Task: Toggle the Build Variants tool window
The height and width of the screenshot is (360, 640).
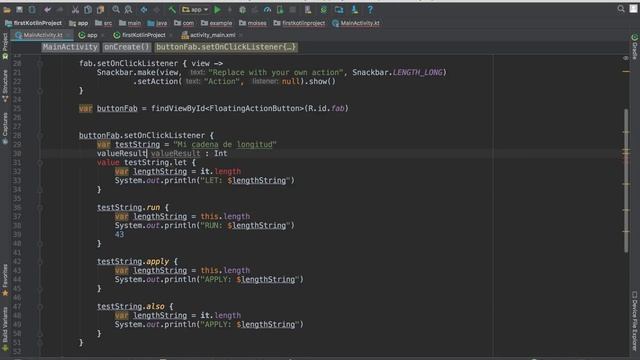Action: 5,329
